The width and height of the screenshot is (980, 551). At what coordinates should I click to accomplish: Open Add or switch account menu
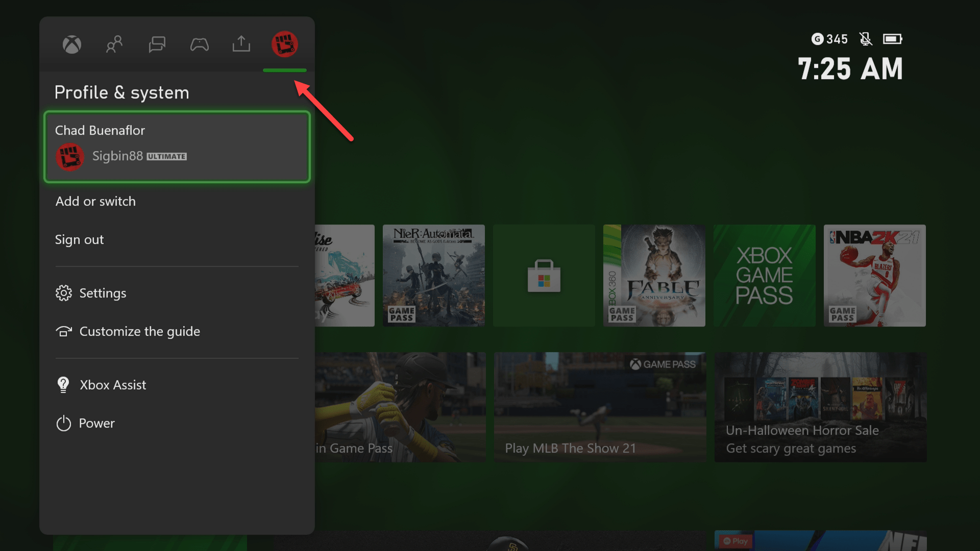[x=95, y=201]
